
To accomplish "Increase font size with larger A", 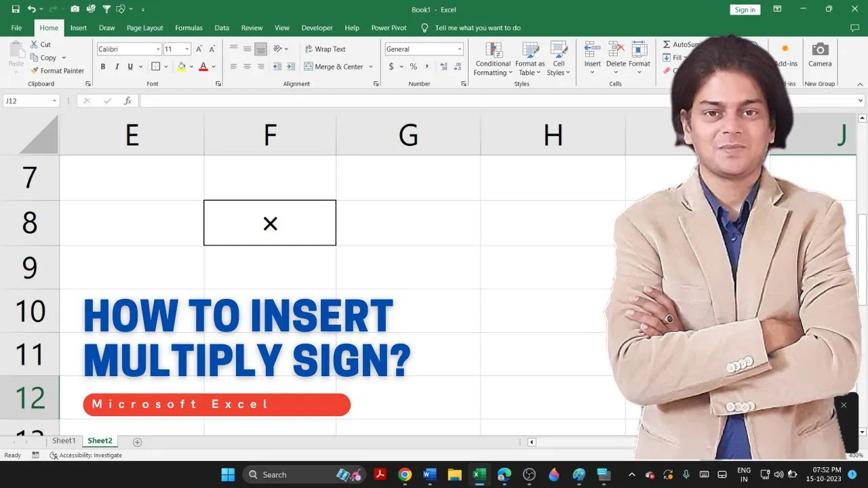I will point(199,49).
